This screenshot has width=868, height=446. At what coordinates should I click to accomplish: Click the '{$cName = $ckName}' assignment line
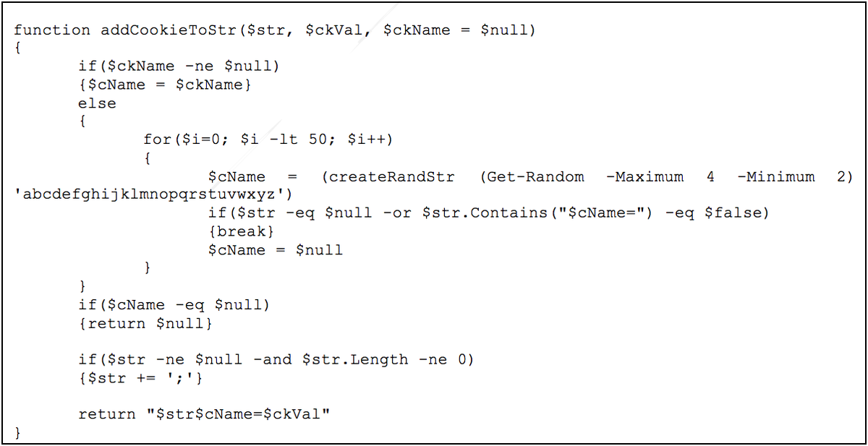(x=165, y=85)
